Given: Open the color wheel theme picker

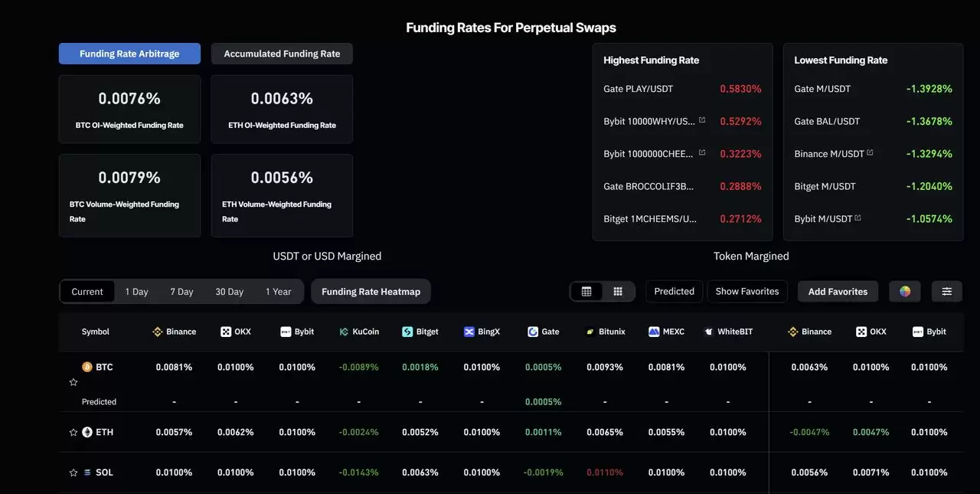Looking at the screenshot, I should 905,292.
